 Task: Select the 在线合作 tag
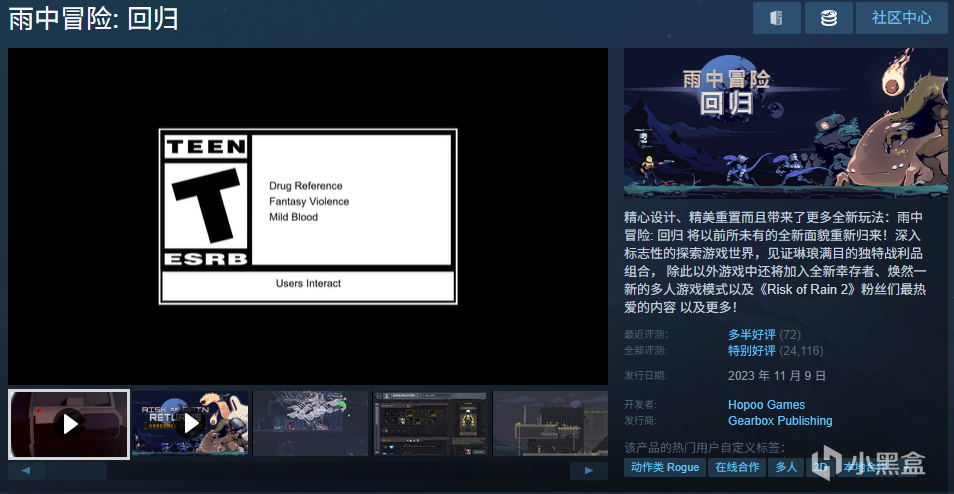[737, 467]
